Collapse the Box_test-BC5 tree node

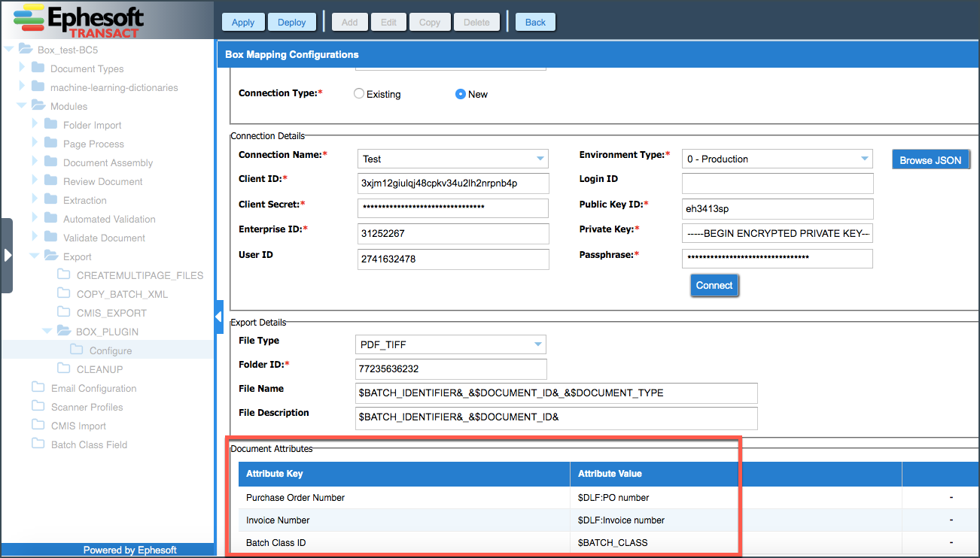9,50
